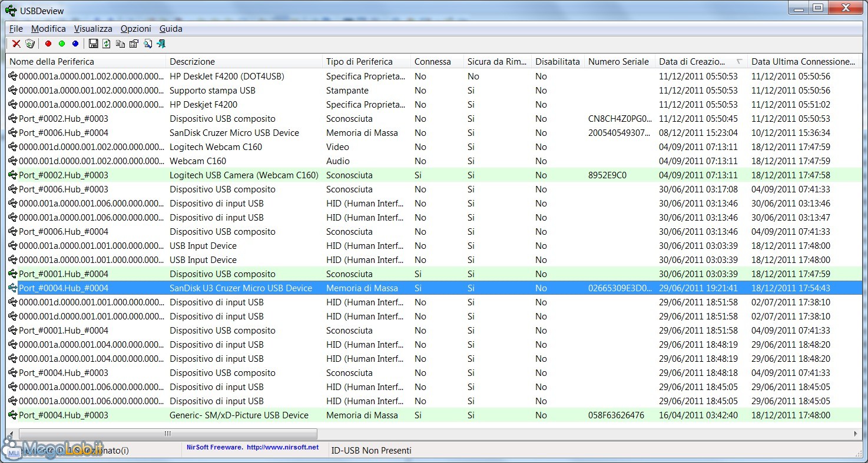
Task: Click the recycle bin disconnect devices icon
Action: pos(30,44)
